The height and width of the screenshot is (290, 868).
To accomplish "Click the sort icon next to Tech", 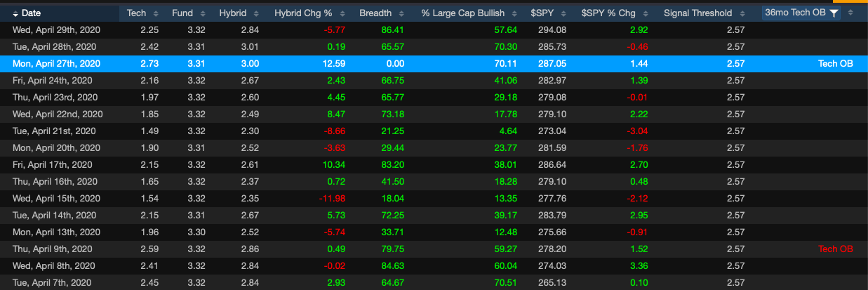I will click(157, 13).
